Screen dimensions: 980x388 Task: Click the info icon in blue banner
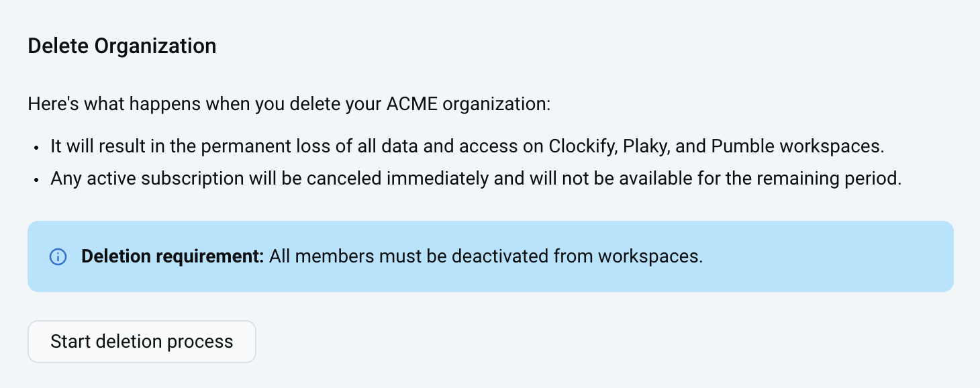tap(58, 256)
